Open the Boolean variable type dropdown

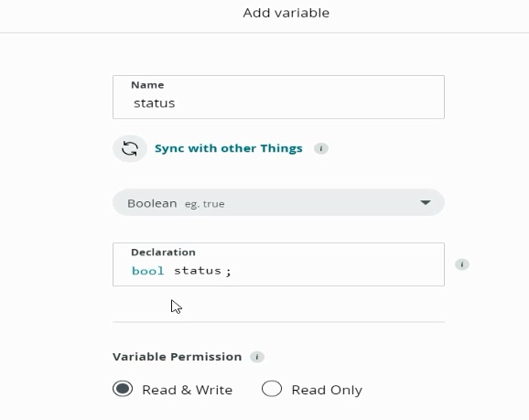point(278,202)
